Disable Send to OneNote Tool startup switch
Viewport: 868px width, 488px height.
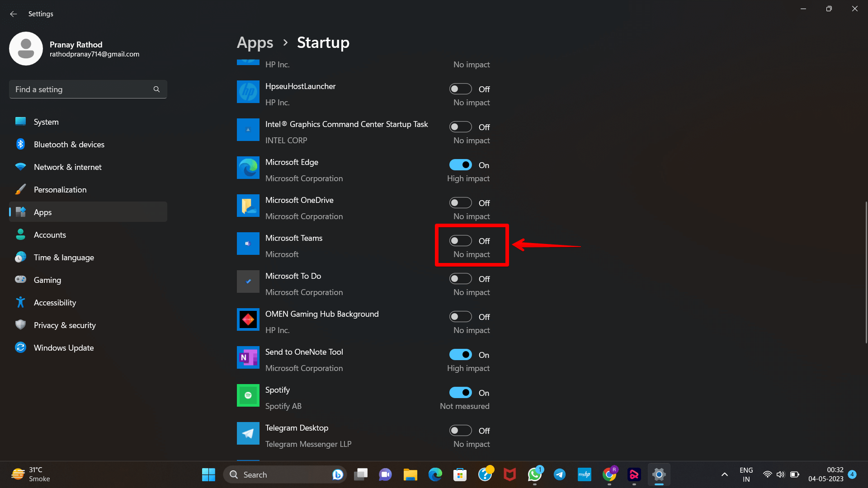pos(460,355)
